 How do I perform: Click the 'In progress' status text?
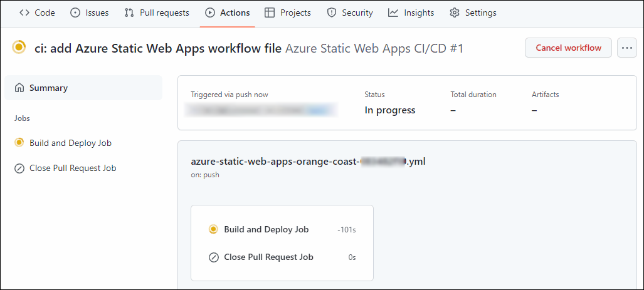tap(390, 110)
